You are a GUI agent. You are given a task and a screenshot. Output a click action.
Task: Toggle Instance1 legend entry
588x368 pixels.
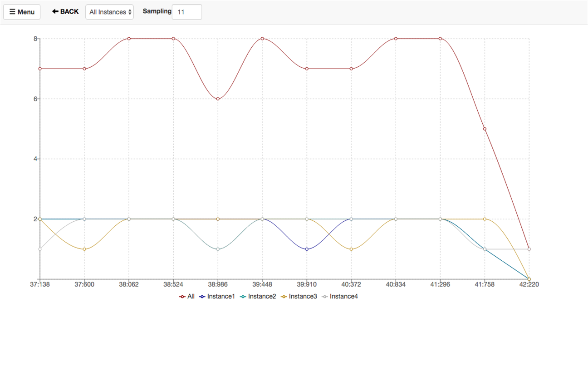pyautogui.click(x=217, y=296)
